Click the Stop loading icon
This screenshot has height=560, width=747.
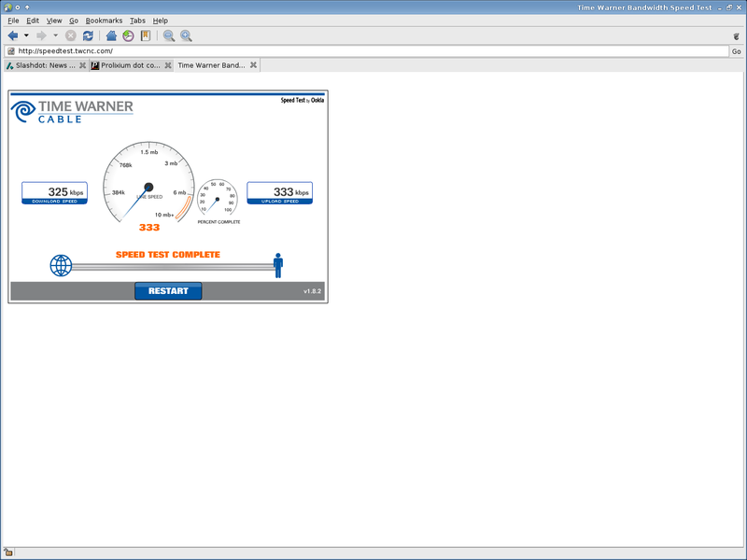pos(71,35)
